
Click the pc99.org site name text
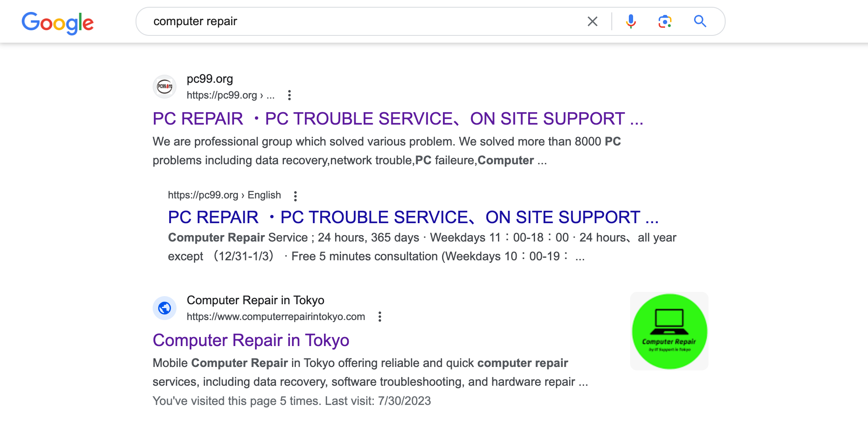click(x=210, y=79)
